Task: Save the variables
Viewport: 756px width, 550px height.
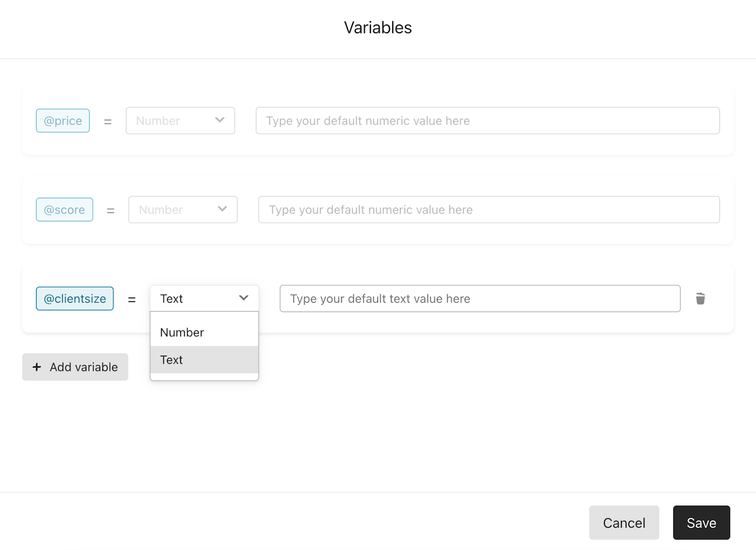Action: coord(702,523)
